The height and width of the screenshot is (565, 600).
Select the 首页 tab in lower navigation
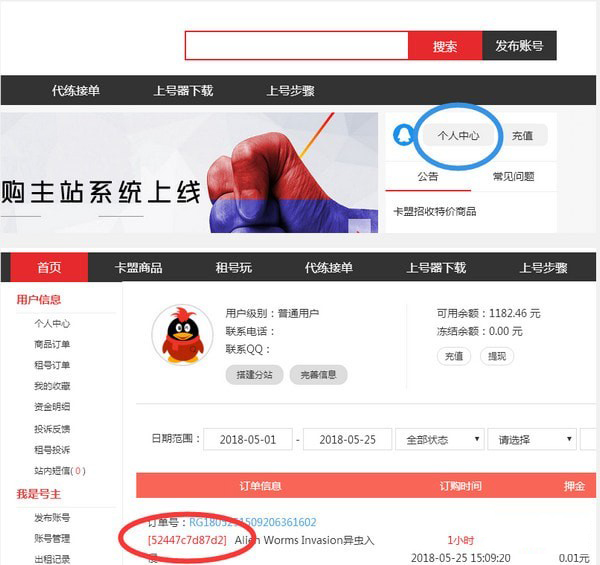(x=49, y=267)
